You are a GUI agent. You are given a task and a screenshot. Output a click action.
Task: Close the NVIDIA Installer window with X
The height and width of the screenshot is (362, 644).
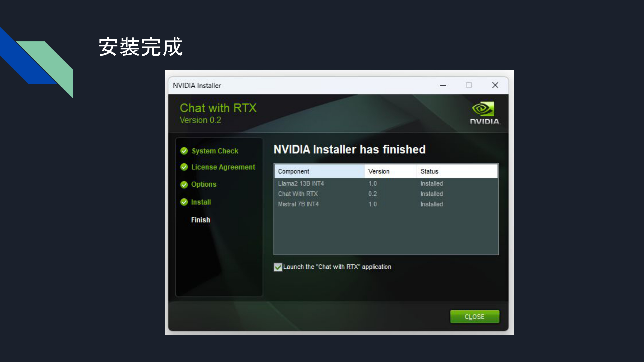[x=495, y=85]
